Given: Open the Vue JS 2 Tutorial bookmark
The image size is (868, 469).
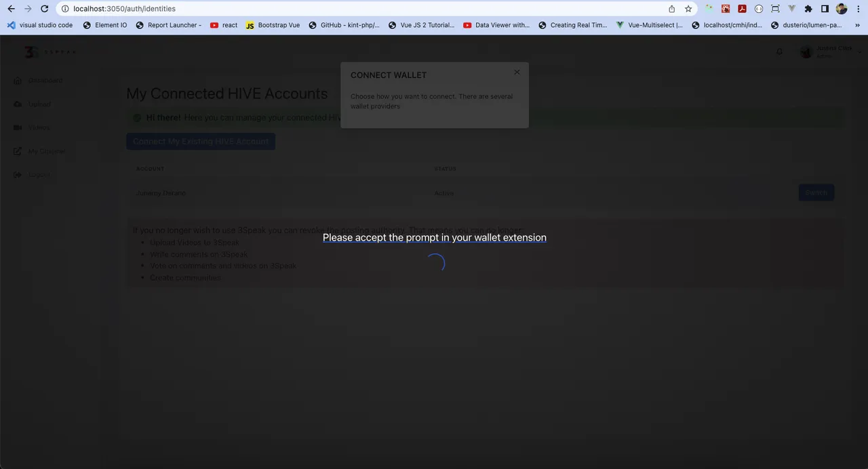Looking at the screenshot, I should 422,25.
